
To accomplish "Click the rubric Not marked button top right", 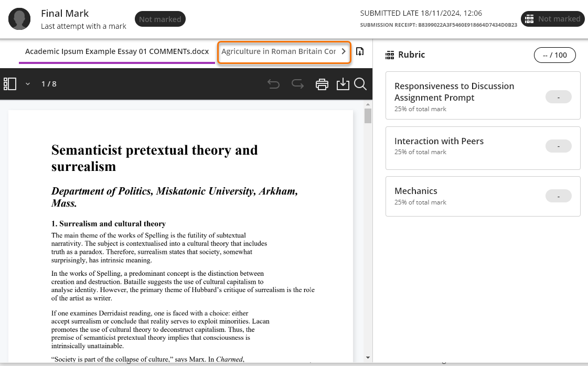I will tap(552, 19).
